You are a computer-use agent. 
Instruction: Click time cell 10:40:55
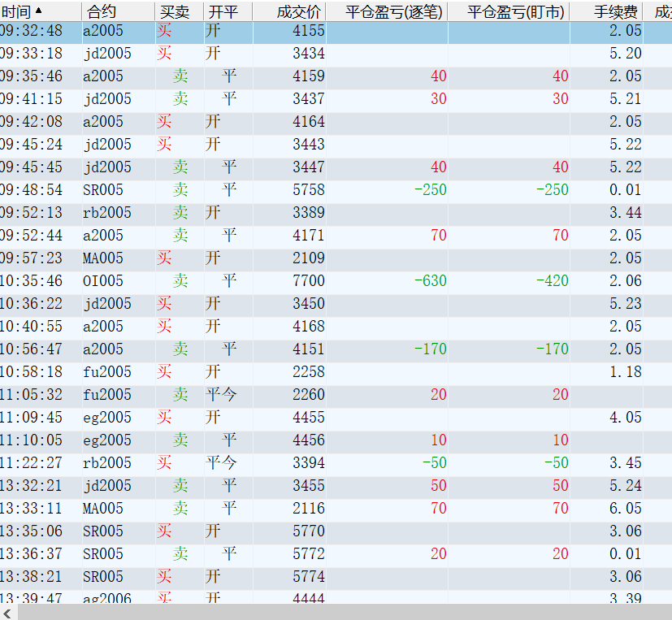[32, 326]
